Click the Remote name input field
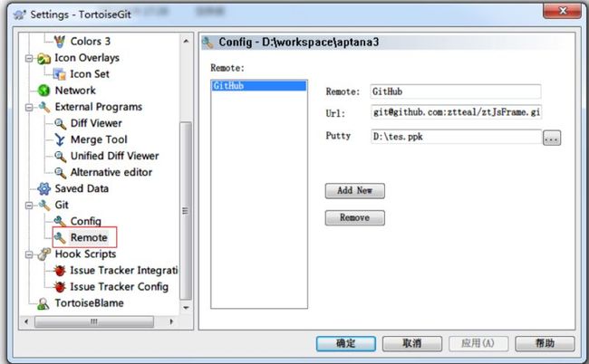This screenshot has width=589, height=364. point(455,91)
